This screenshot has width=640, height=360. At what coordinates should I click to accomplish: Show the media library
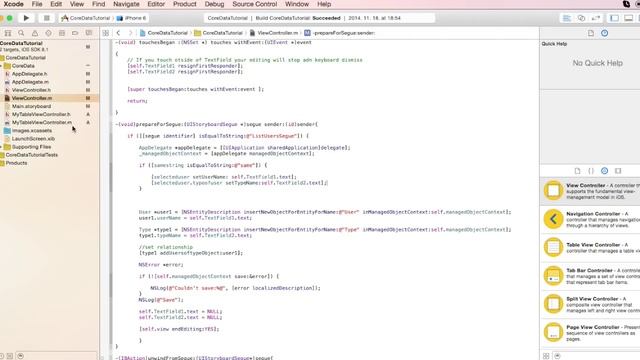(x=618, y=171)
